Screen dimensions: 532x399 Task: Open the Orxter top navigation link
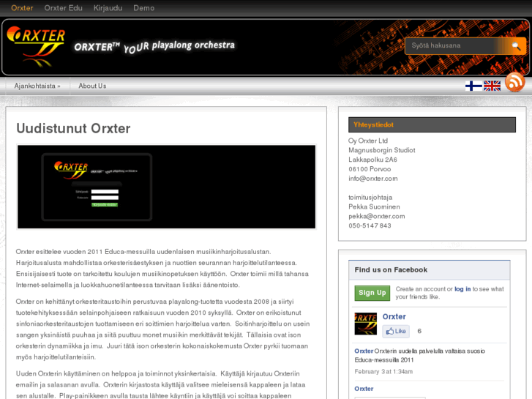click(x=22, y=8)
